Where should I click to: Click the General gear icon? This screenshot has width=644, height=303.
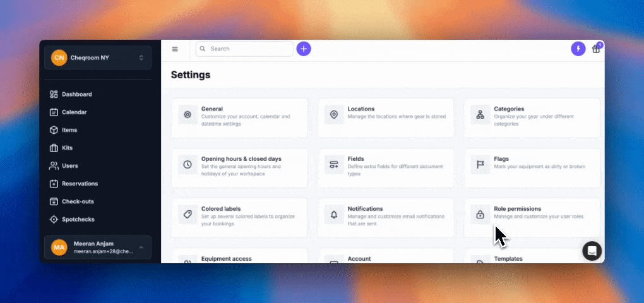pyautogui.click(x=188, y=115)
